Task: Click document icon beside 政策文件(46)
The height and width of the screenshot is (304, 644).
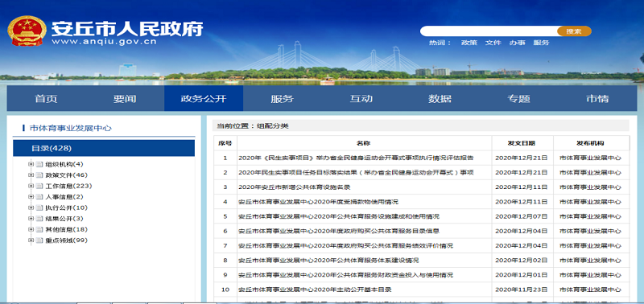Action: 39,175
